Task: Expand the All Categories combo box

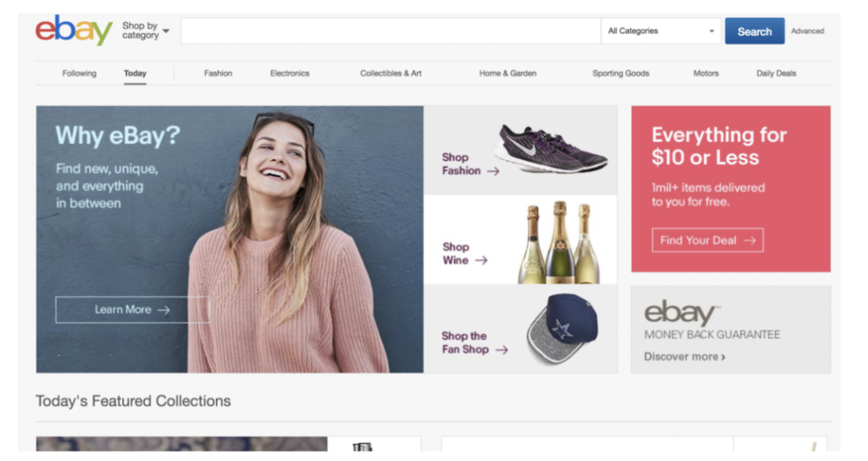Action: tap(662, 31)
